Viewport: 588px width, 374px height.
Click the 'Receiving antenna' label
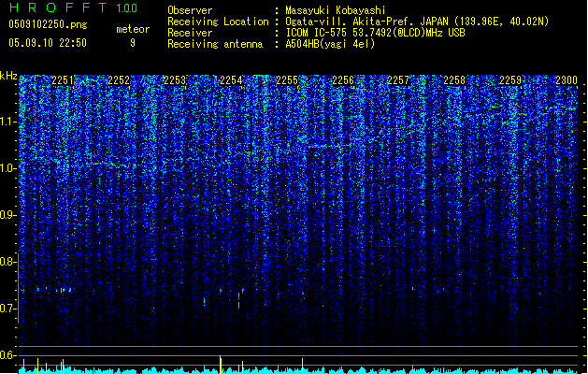tap(215, 44)
